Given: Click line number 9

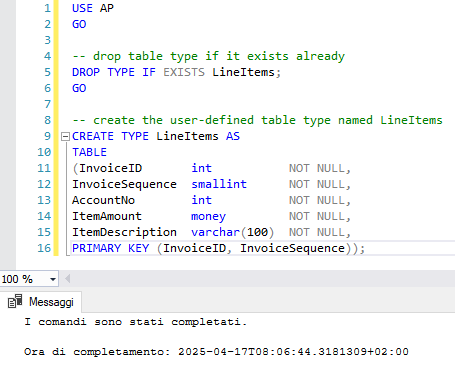Looking at the screenshot, I should point(47,136).
